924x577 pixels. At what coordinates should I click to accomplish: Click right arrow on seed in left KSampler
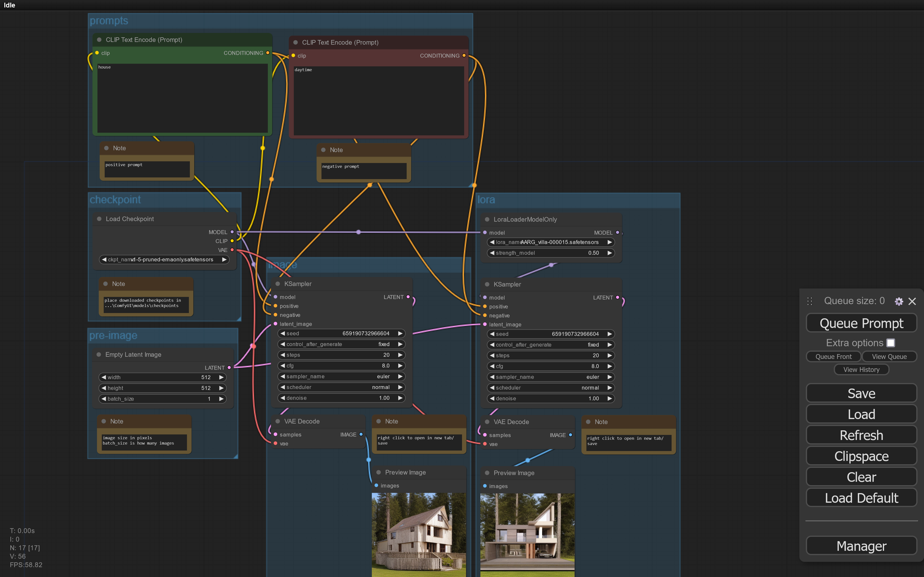pyautogui.click(x=400, y=333)
